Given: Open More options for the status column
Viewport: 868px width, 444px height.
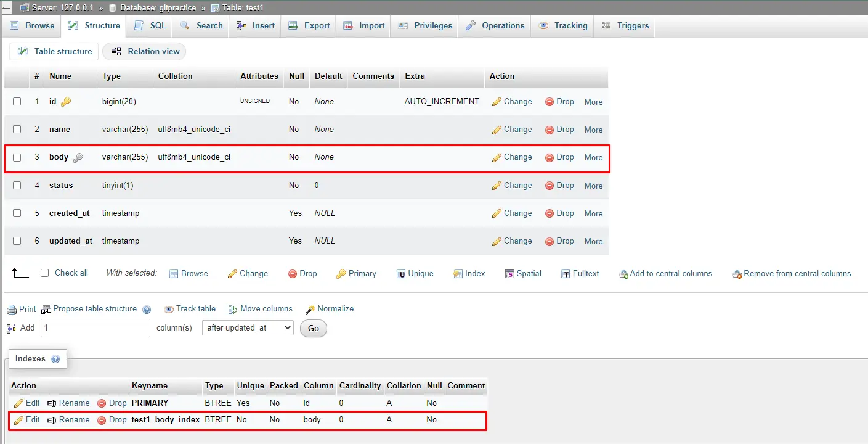Looking at the screenshot, I should [x=593, y=186].
